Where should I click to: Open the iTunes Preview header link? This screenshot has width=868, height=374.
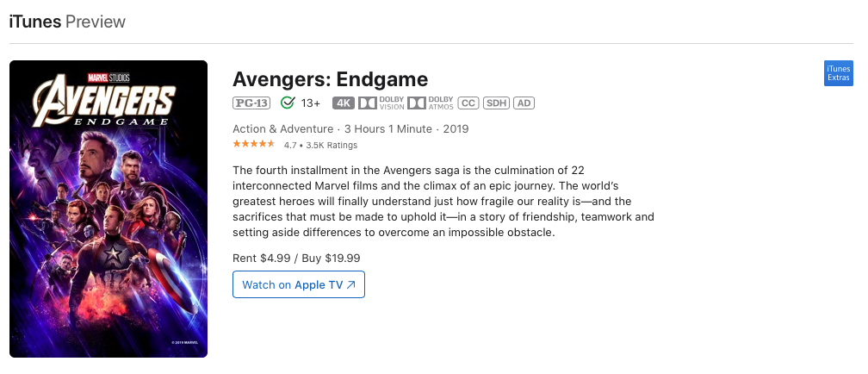[x=67, y=22]
